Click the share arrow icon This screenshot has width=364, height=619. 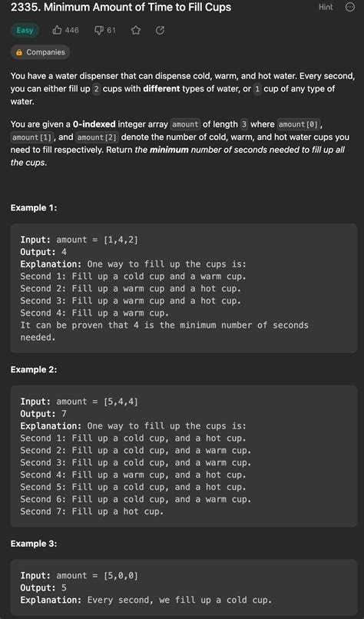pyautogui.click(x=160, y=31)
